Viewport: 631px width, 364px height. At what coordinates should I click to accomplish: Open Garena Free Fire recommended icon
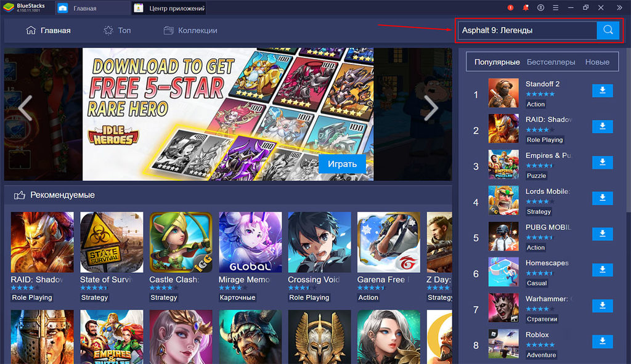click(x=389, y=242)
